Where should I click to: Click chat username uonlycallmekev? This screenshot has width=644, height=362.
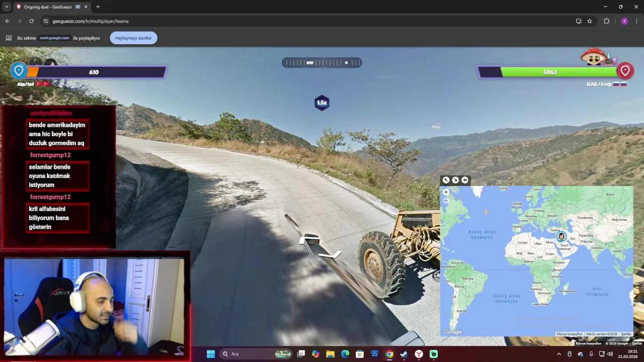[51, 113]
